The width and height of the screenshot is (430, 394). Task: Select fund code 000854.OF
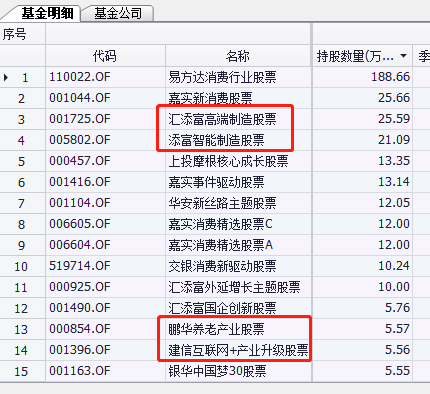(x=80, y=329)
